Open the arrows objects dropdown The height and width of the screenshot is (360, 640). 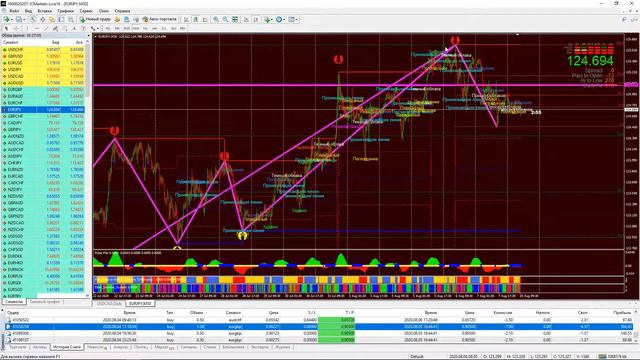pos(94,29)
